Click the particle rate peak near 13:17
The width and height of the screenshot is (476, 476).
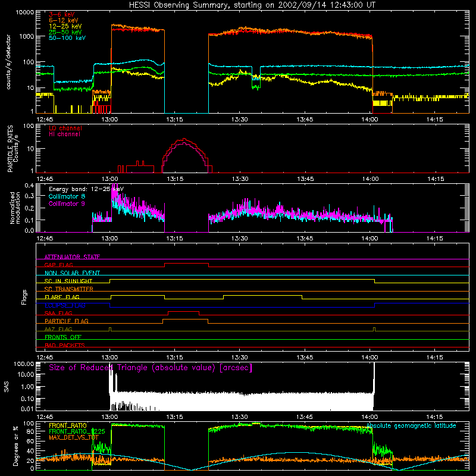(x=184, y=139)
